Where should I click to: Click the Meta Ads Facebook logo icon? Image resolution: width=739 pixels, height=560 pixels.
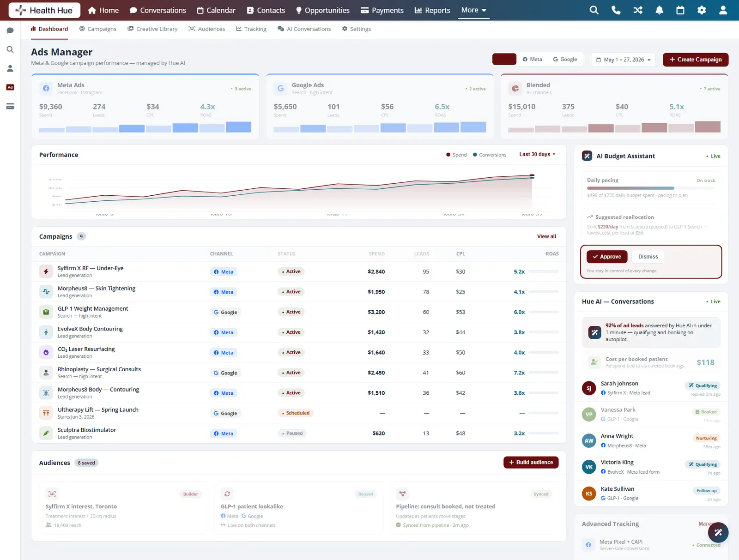click(x=46, y=88)
